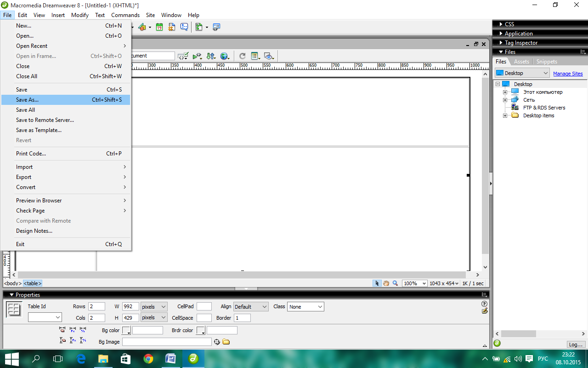
Task: Click Convert Table Widths to Pixels icon
Action: click(73, 330)
